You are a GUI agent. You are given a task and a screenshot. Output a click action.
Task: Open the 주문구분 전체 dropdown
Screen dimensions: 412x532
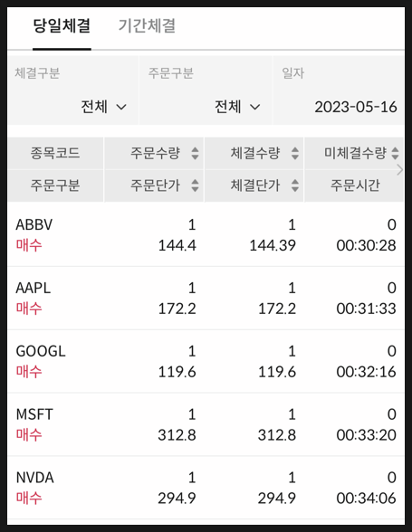tap(237, 107)
